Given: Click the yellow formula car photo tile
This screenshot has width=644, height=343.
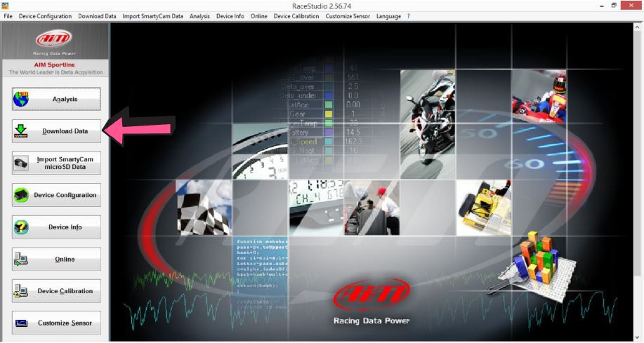Looking at the screenshot, I should click(x=484, y=208).
